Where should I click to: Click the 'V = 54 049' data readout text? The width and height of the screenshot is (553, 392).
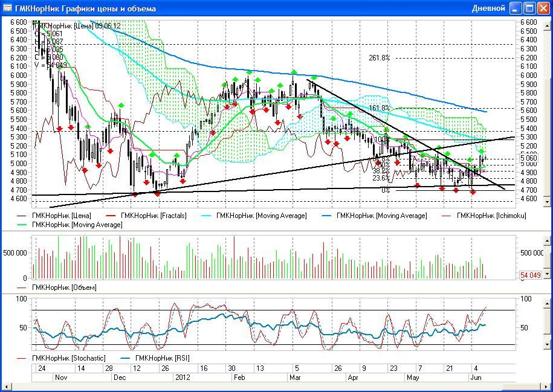coord(50,65)
